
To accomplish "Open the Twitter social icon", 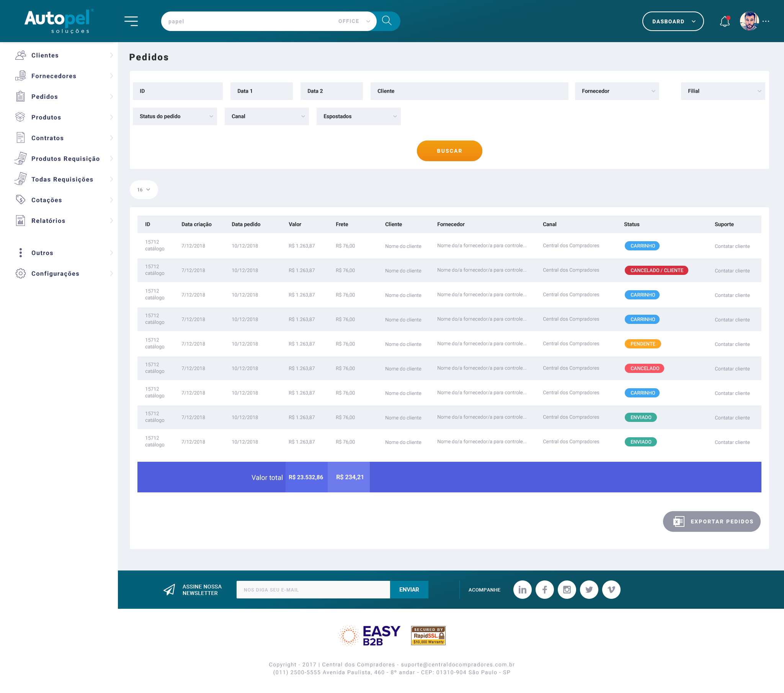I will [x=589, y=589].
